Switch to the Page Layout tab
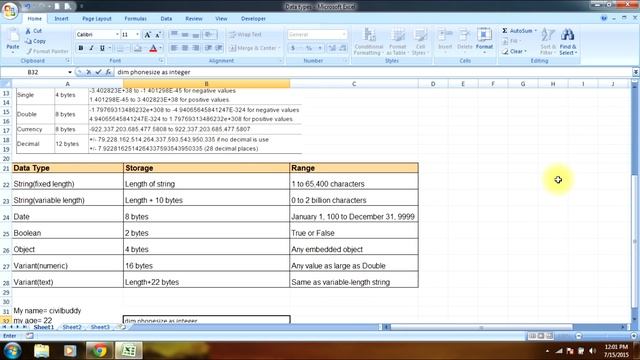The height and width of the screenshot is (360, 640). (97, 19)
